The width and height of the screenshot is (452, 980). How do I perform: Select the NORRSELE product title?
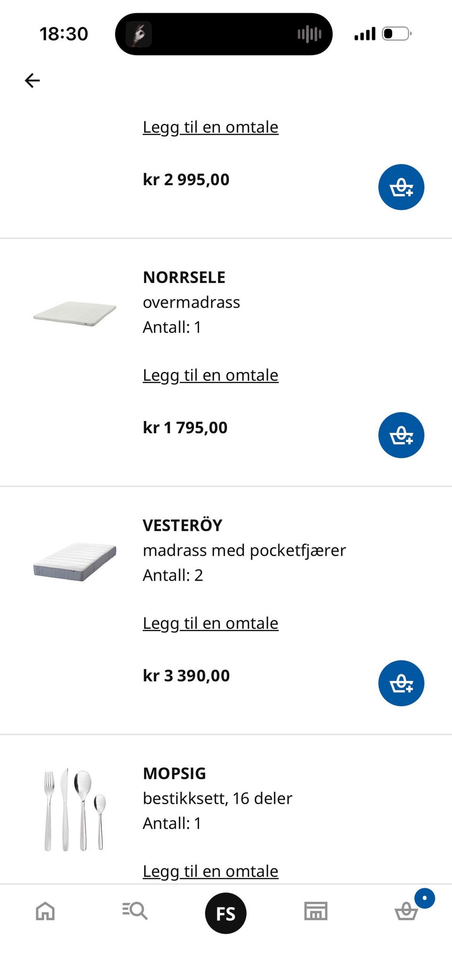(x=184, y=277)
